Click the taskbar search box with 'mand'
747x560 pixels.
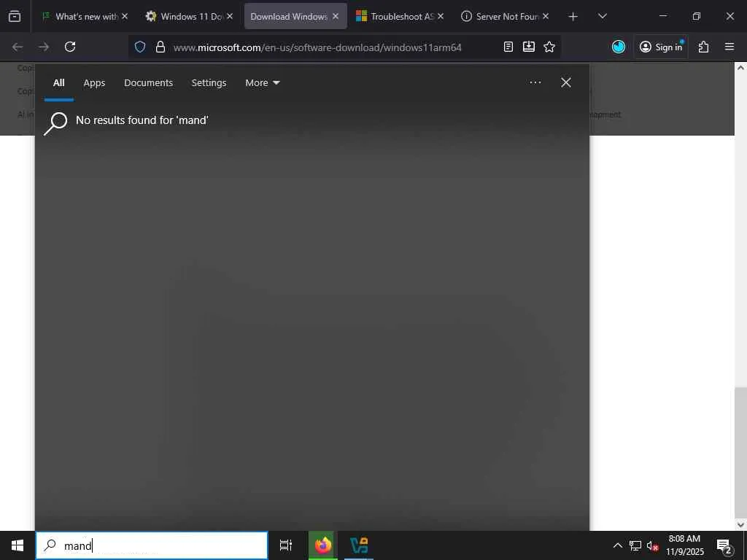(x=152, y=545)
